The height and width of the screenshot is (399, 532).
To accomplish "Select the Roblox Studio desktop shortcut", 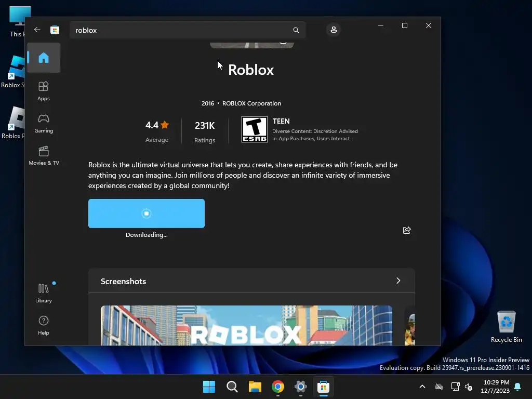I will tap(13, 72).
